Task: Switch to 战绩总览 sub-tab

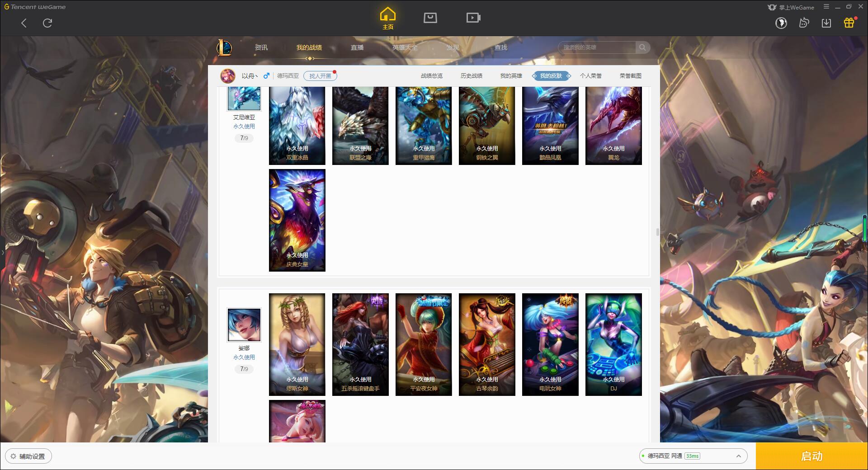Action: click(x=432, y=76)
